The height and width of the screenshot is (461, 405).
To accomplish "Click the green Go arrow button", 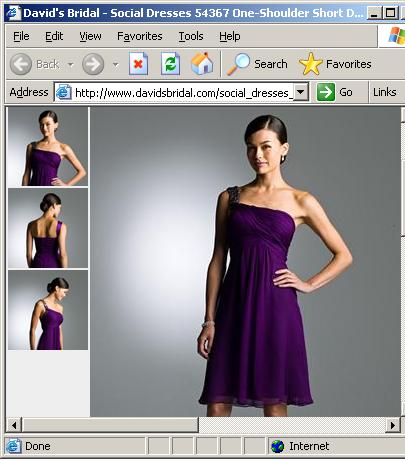I will point(334,92).
